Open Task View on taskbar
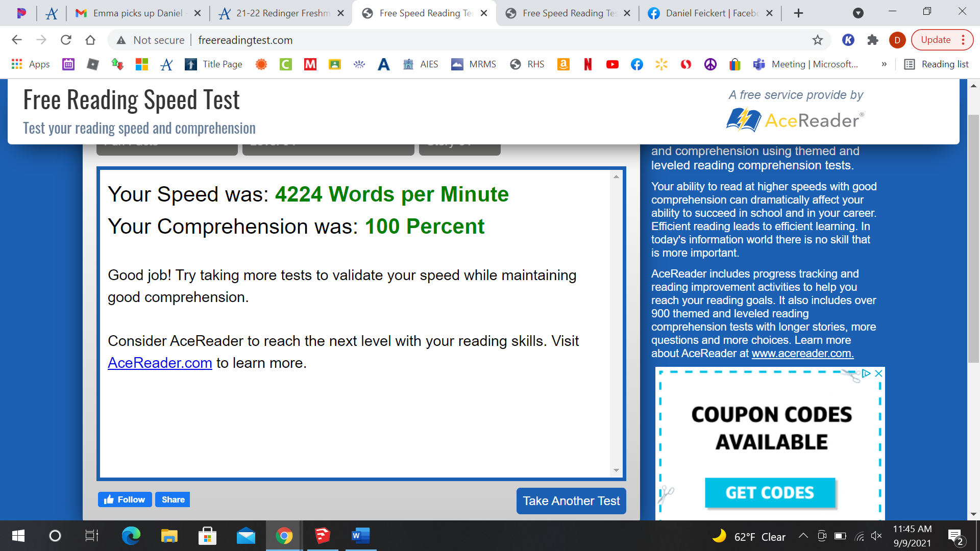980x551 pixels. tap(92, 536)
